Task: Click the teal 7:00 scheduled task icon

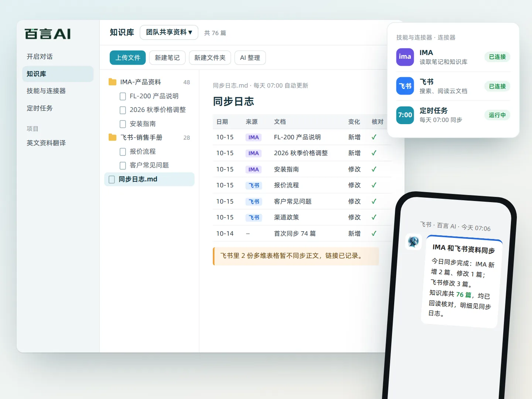Action: (x=405, y=115)
